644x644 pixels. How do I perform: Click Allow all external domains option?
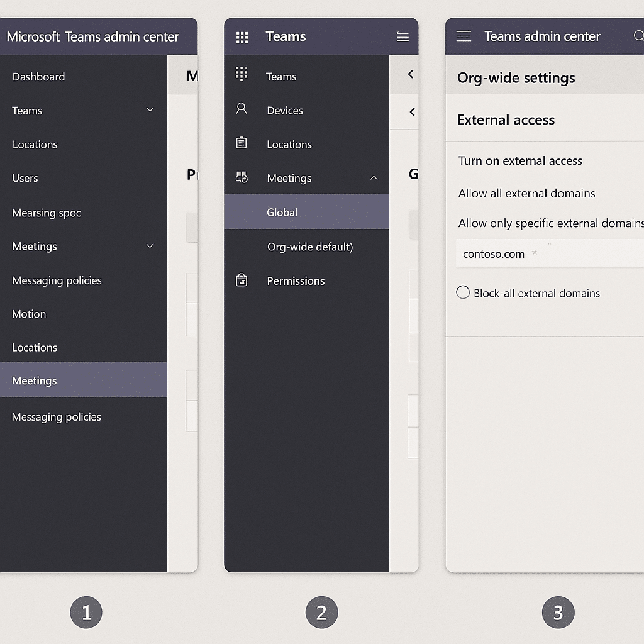[x=526, y=194]
